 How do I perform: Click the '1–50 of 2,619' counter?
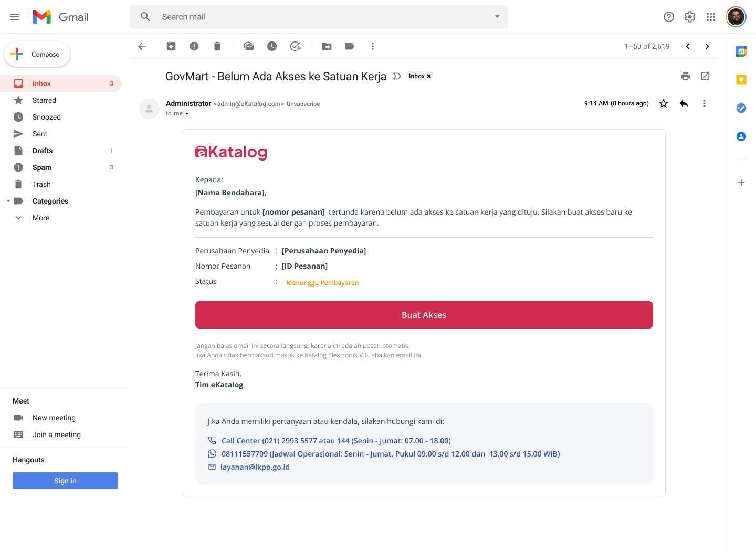(x=647, y=46)
